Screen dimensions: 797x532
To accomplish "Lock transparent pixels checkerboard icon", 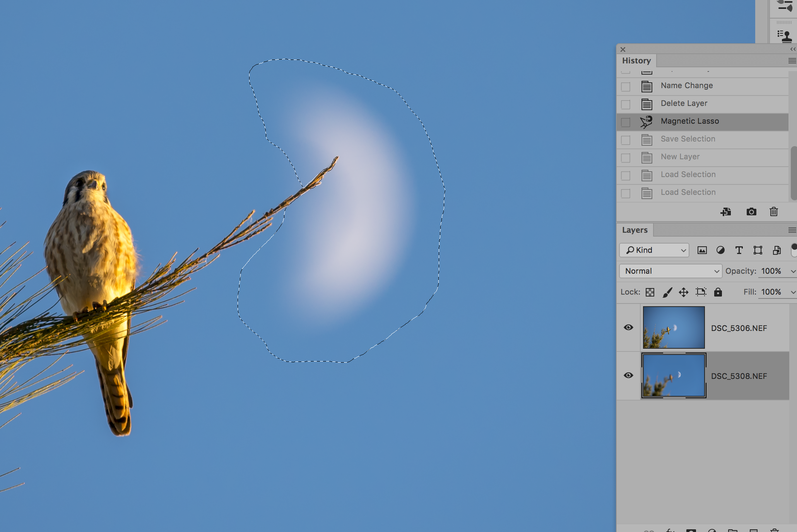I will coord(650,292).
